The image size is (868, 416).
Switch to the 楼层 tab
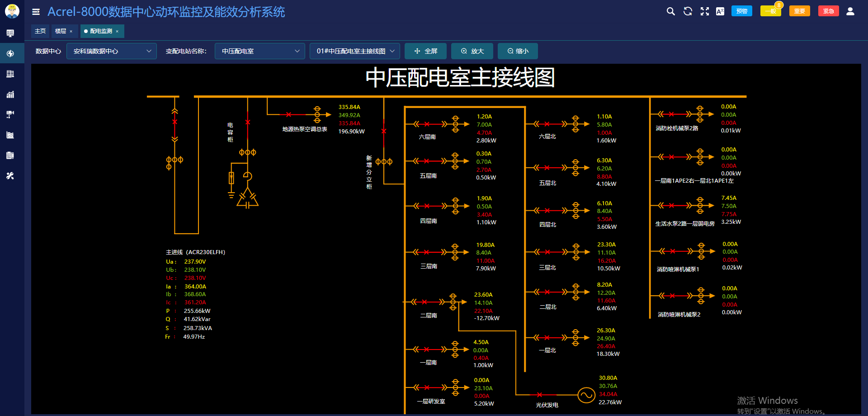click(x=61, y=31)
